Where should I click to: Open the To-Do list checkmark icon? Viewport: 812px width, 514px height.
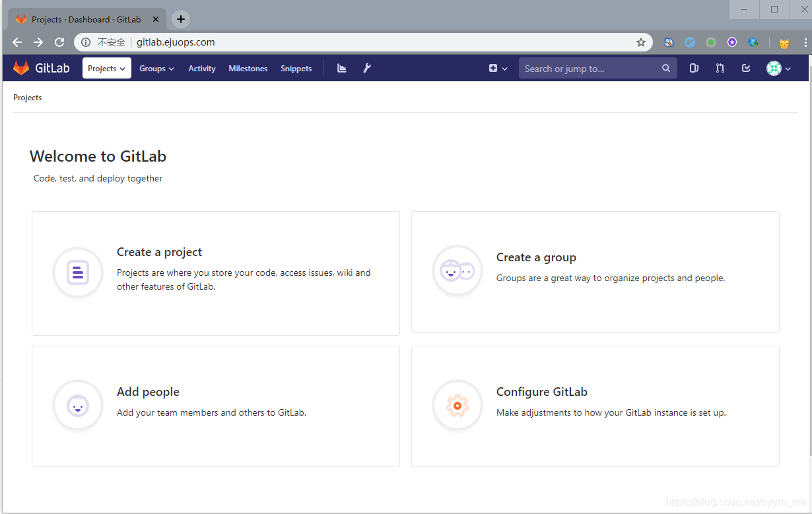(x=746, y=68)
